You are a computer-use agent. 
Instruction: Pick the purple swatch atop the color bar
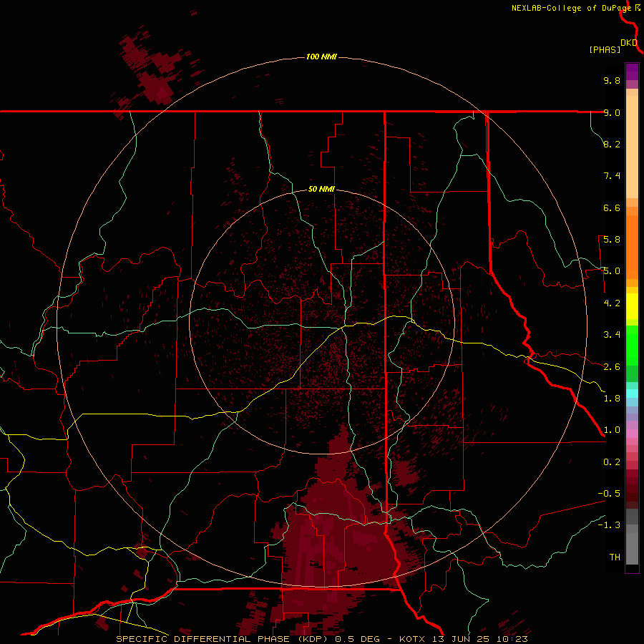click(632, 72)
